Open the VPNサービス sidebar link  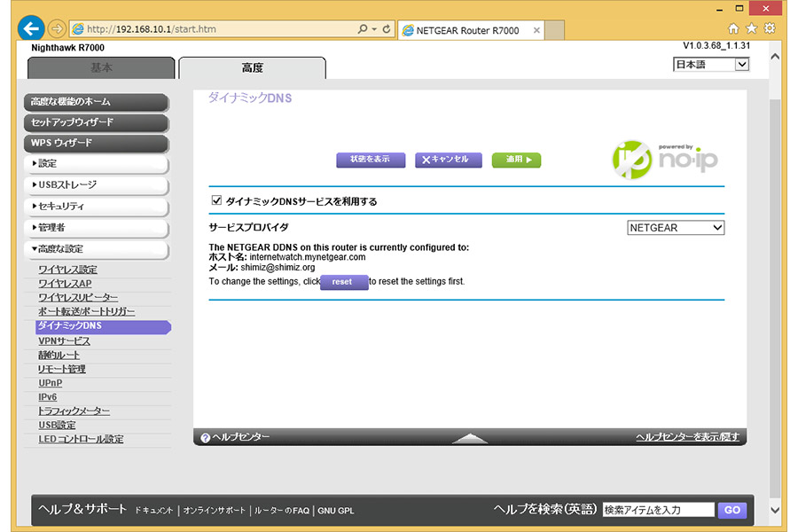point(64,340)
